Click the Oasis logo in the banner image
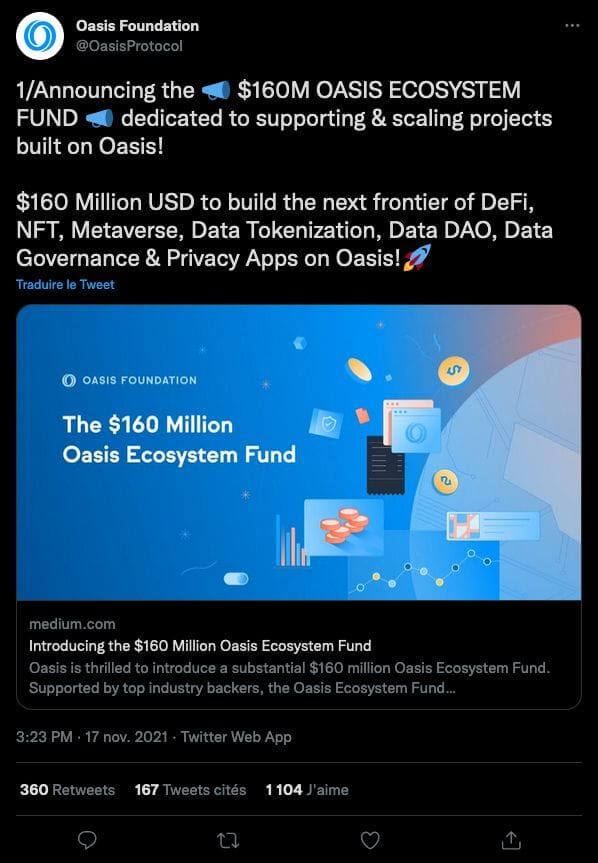Screen dimensions: 598x863 [70, 380]
